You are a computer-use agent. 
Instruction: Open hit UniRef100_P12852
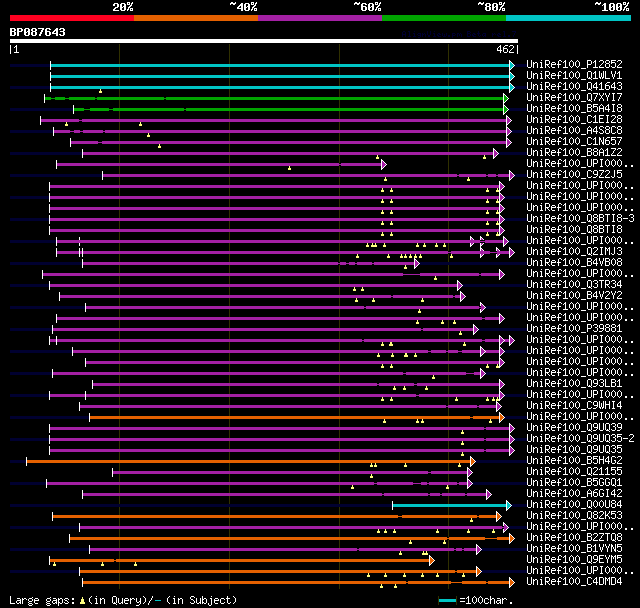coord(574,64)
